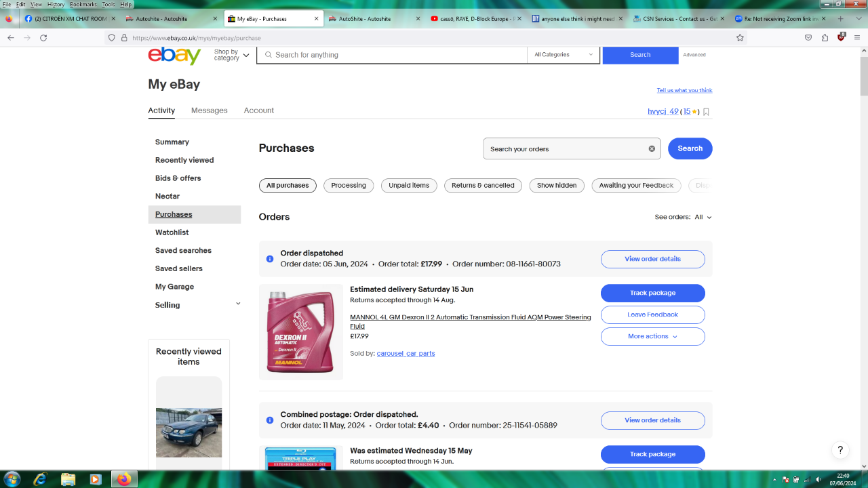Screen dimensions: 868x488
Task: Click in the Search for anything field
Action: tap(392, 55)
